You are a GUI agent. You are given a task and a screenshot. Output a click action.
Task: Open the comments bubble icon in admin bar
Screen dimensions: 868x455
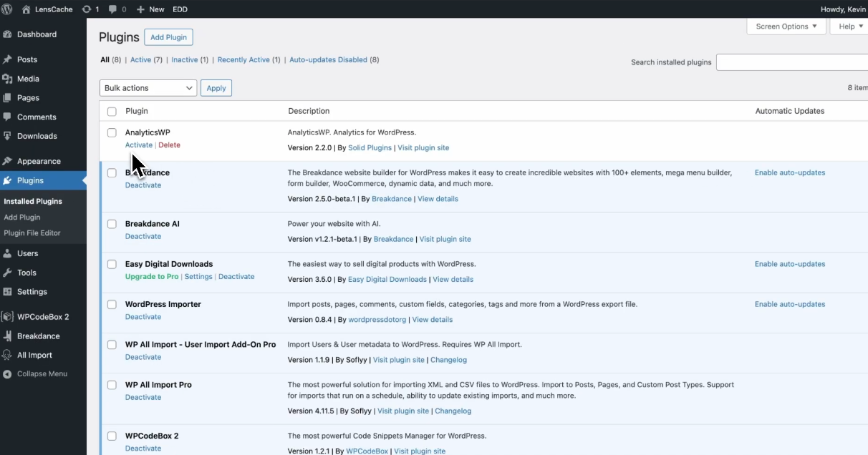(113, 9)
